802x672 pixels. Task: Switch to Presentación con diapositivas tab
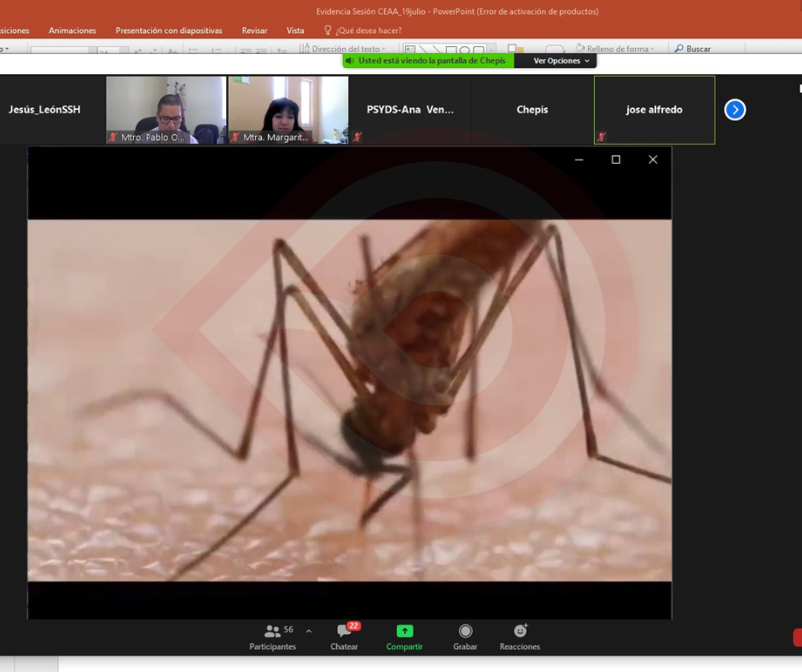click(x=169, y=31)
